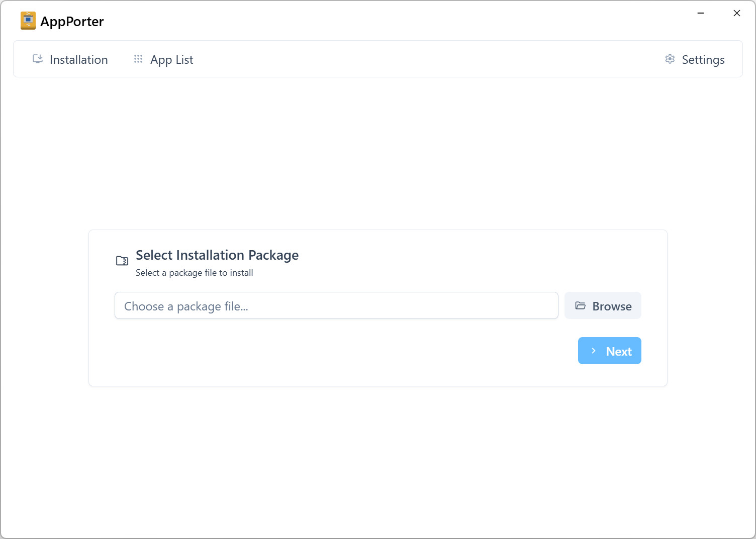
Task: Click the 'Select a package file to install' text
Action: (195, 273)
